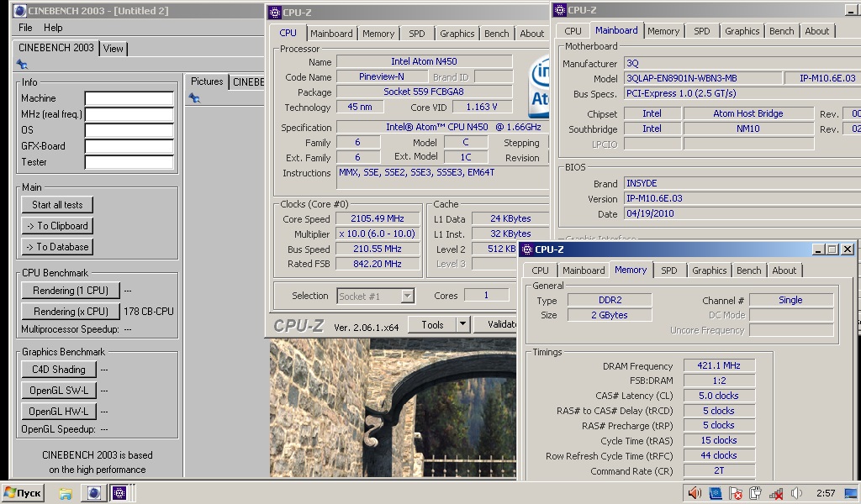The width and height of the screenshot is (861, 504).
Task: Open SPD tab in the Memory CPU-Z window
Action: pos(668,270)
